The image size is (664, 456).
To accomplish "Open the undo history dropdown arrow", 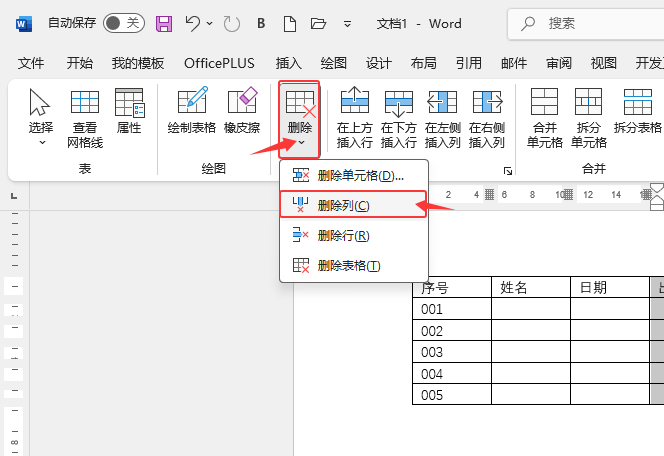I will click(210, 24).
